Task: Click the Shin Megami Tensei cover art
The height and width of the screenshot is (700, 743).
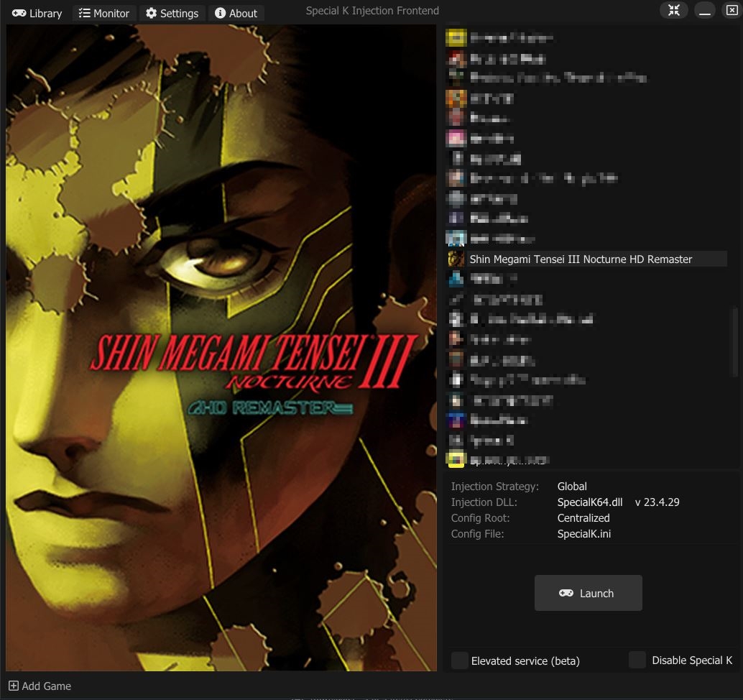Action: (x=221, y=348)
